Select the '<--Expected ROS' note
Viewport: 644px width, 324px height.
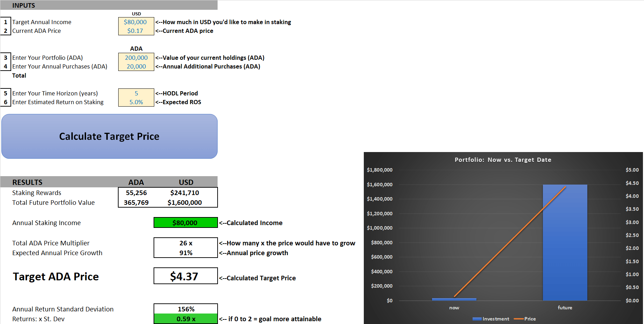(178, 102)
